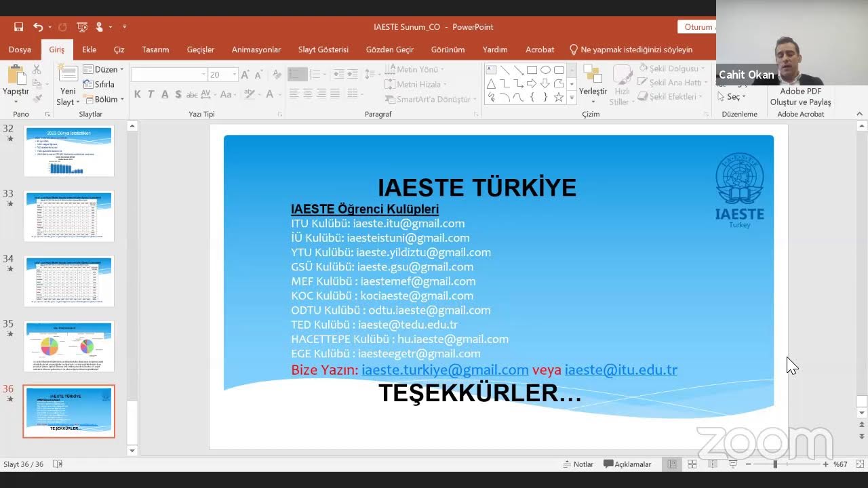Image resolution: width=868 pixels, height=488 pixels.
Task: Click the Yerleştir arrange icon
Action: (593, 75)
